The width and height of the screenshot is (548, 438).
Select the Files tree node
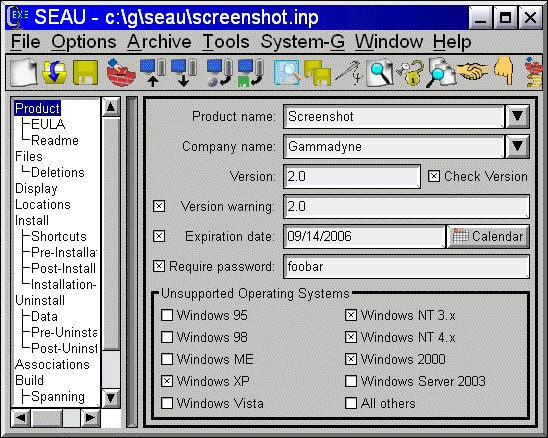click(x=29, y=156)
